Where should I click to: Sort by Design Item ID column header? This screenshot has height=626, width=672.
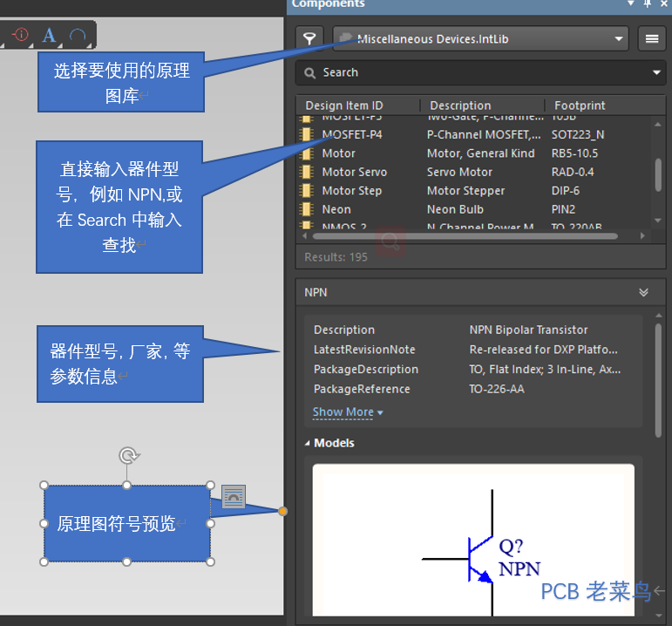[x=343, y=105]
